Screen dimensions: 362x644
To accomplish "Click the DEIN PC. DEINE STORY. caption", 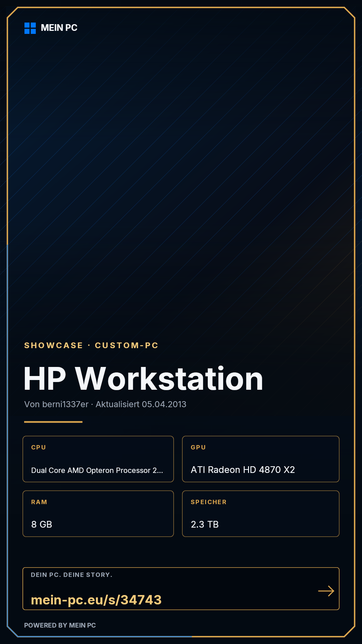I will [x=72, y=575].
